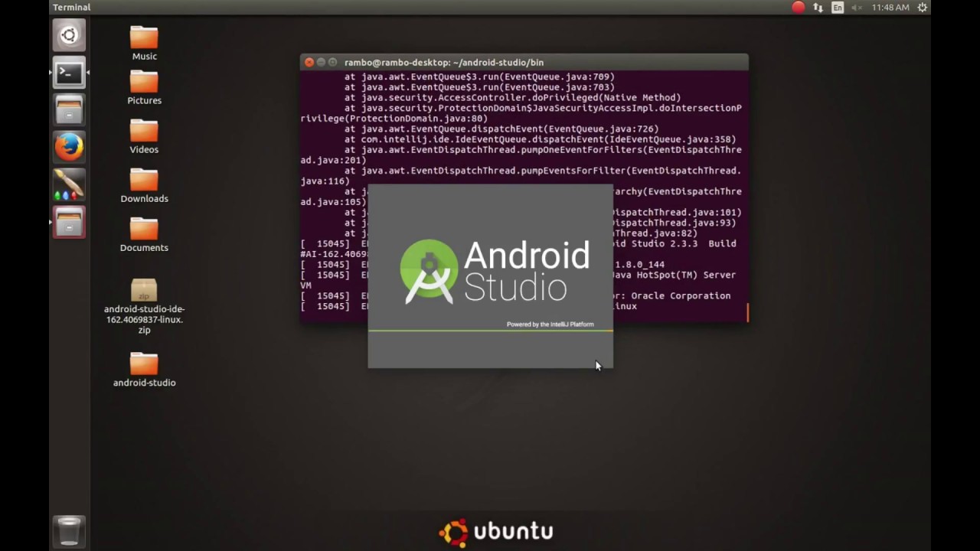
Task: Maximize the terminal window
Action: coord(332,62)
